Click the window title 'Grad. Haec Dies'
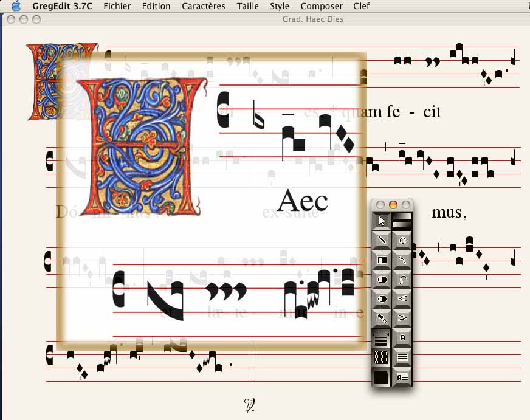The image size is (530, 420). tap(312, 19)
